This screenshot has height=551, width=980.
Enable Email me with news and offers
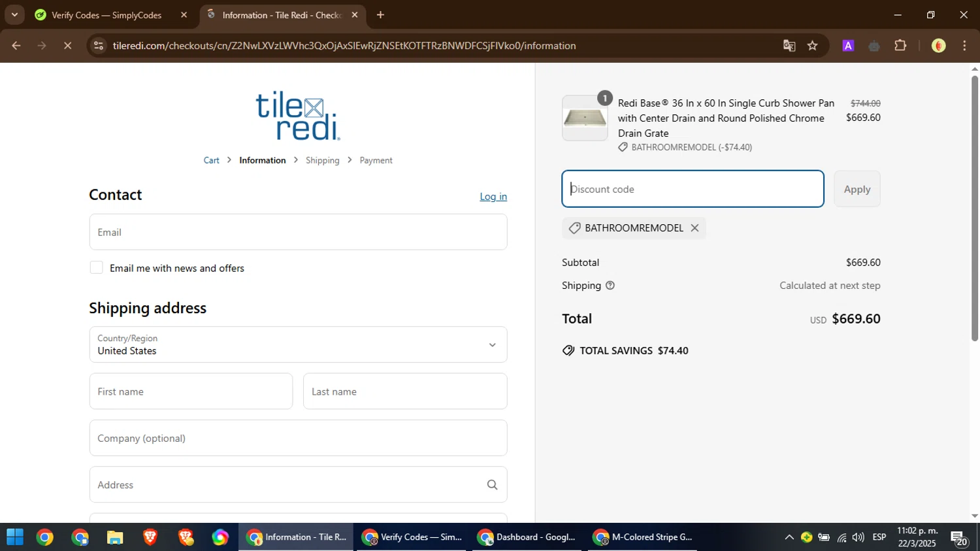click(x=96, y=267)
